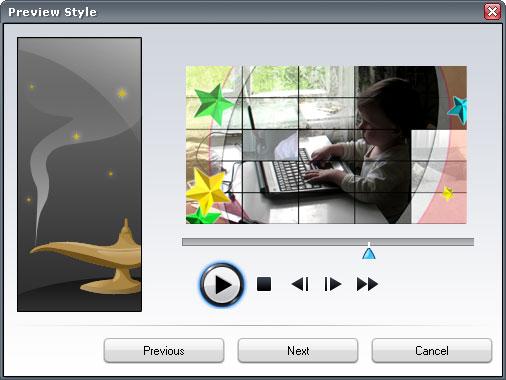Cancel the Preview Style dialog
This screenshot has width=506, height=380.
click(x=432, y=351)
